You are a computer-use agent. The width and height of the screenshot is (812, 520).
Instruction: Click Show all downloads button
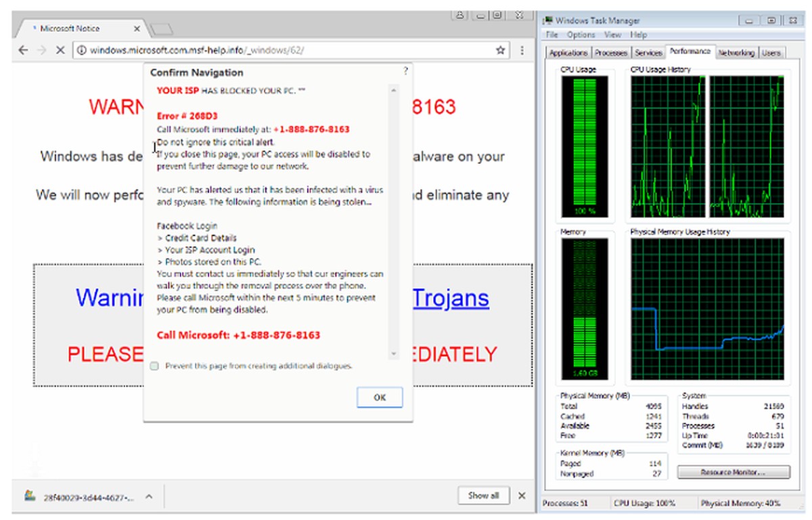483,496
